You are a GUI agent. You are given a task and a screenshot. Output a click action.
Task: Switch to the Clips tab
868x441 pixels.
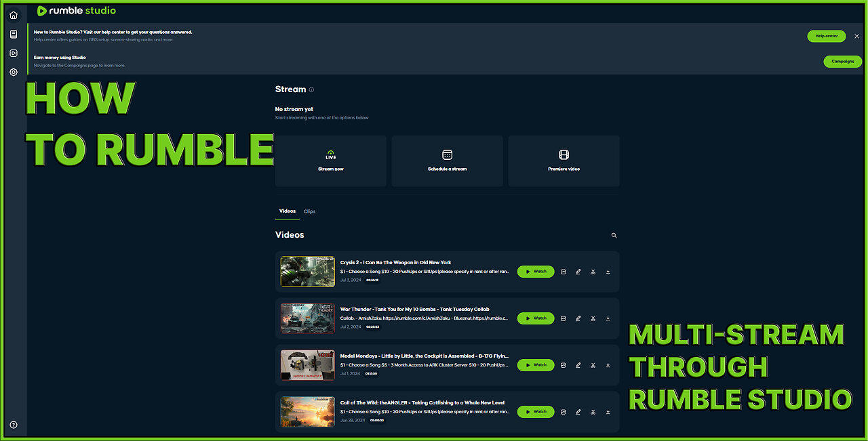[x=309, y=211]
